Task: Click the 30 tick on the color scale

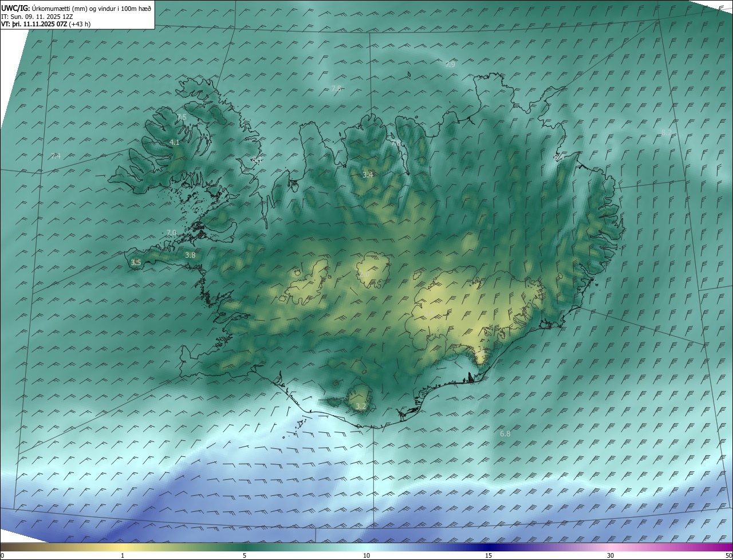Action: (610, 555)
